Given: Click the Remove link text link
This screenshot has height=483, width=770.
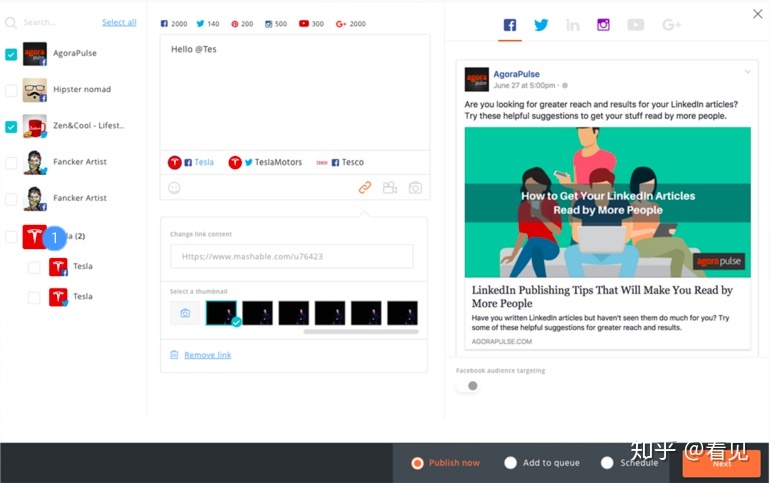Looking at the screenshot, I should 208,355.
